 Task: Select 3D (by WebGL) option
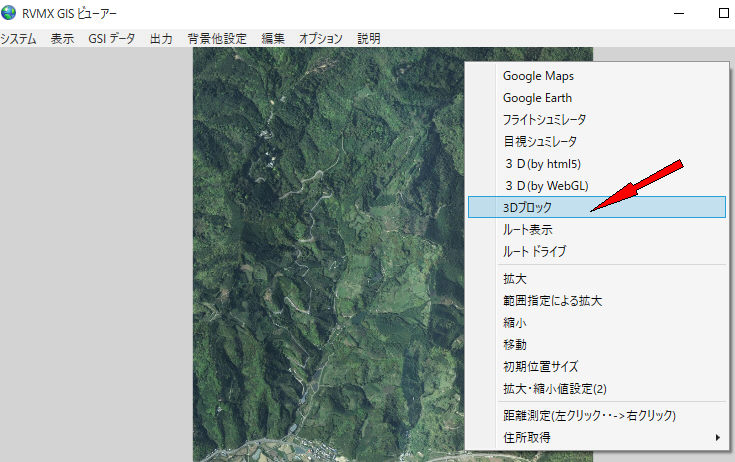(x=546, y=186)
